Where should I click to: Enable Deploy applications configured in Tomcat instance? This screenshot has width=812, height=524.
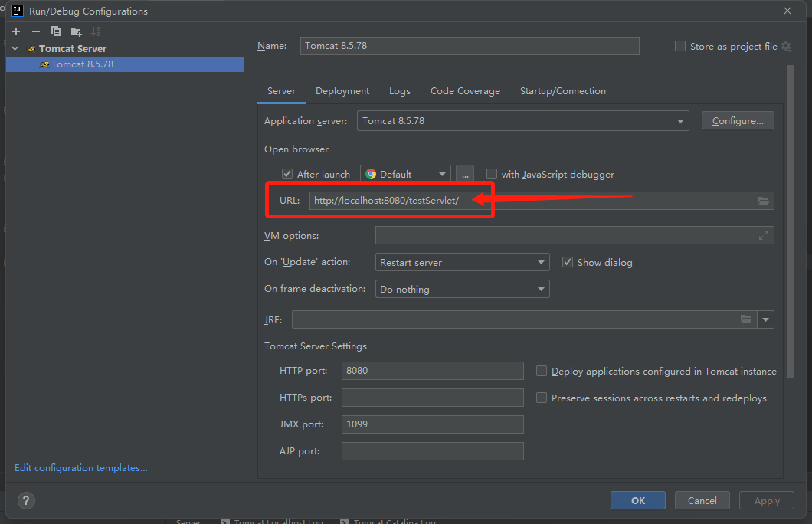tap(541, 371)
